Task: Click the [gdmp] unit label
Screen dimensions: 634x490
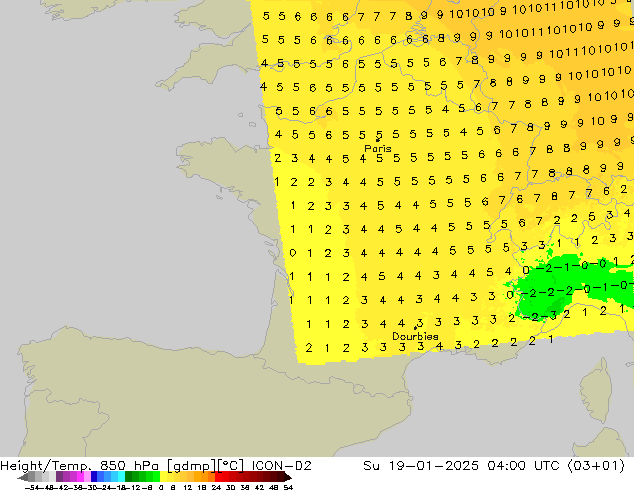Action: (192, 466)
